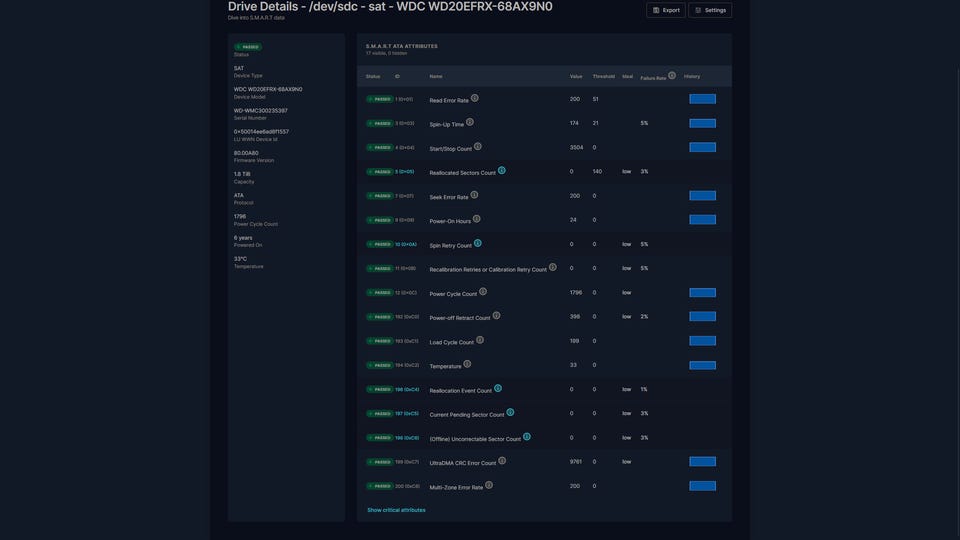Open info icon next to Spin Retry Count
Screen dimensions: 960x540
[x=478, y=243]
